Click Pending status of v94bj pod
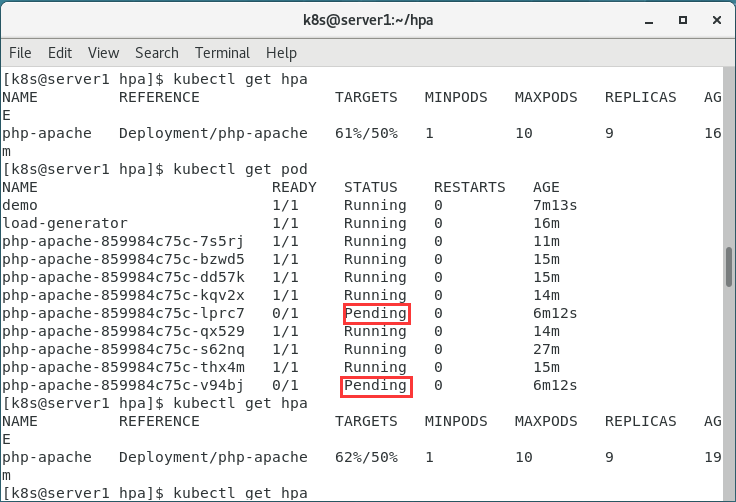736x502 pixels. 375,385
